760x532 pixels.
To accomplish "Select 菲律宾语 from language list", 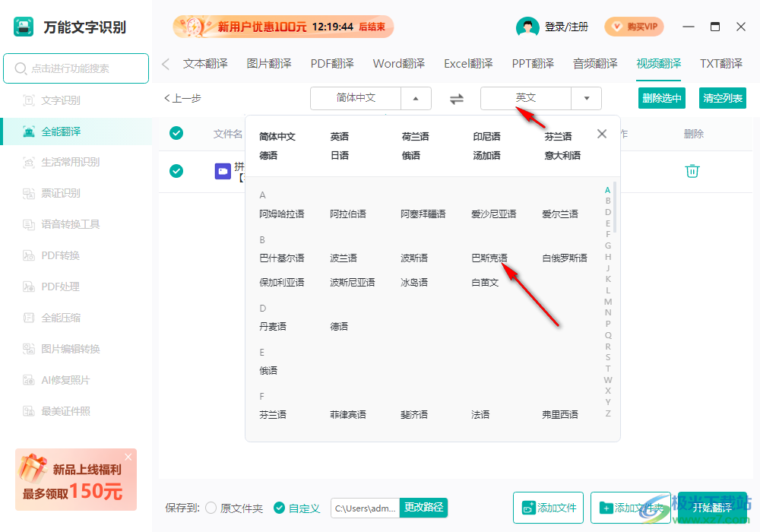I will [347, 415].
